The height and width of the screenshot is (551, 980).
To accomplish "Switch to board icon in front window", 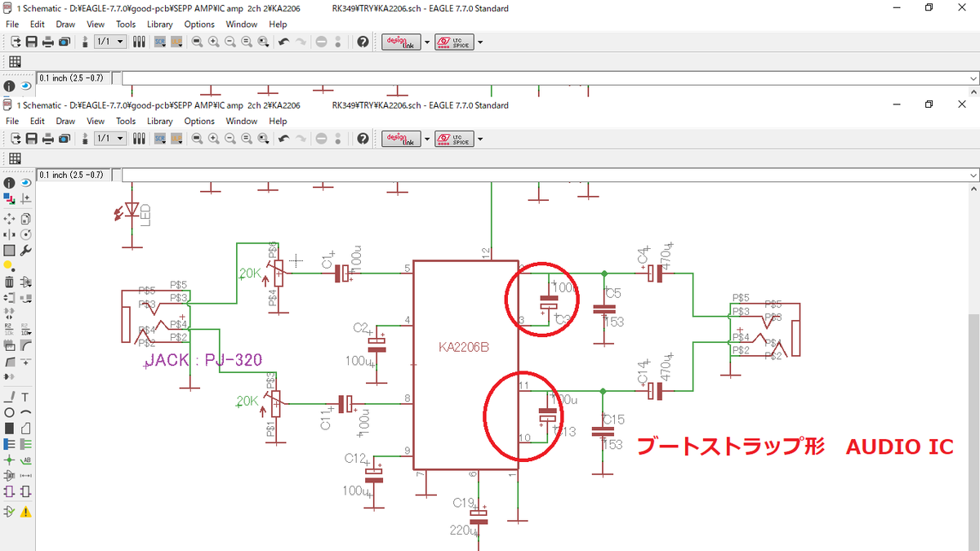I will (85, 139).
